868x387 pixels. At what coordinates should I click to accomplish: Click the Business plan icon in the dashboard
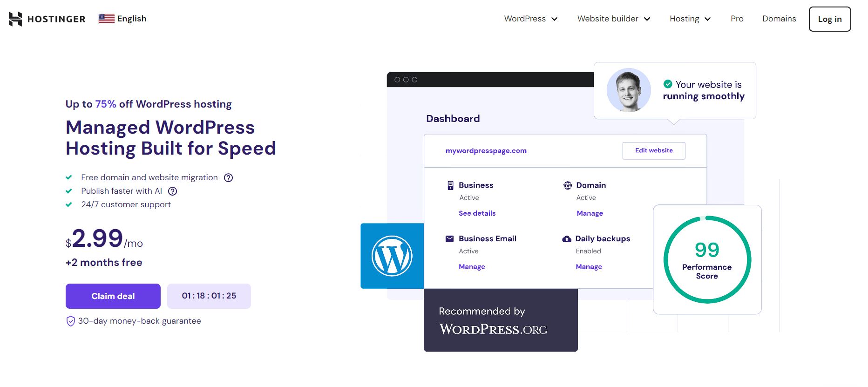coord(450,185)
